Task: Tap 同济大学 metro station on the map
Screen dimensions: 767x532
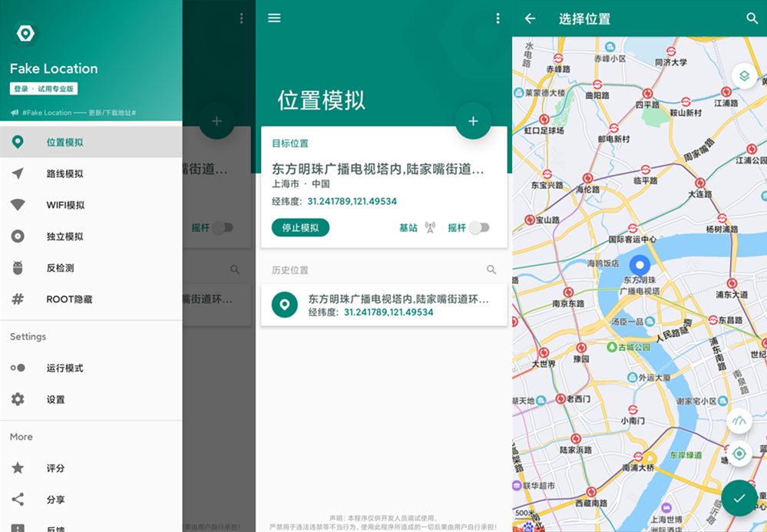Action: pyautogui.click(x=671, y=57)
